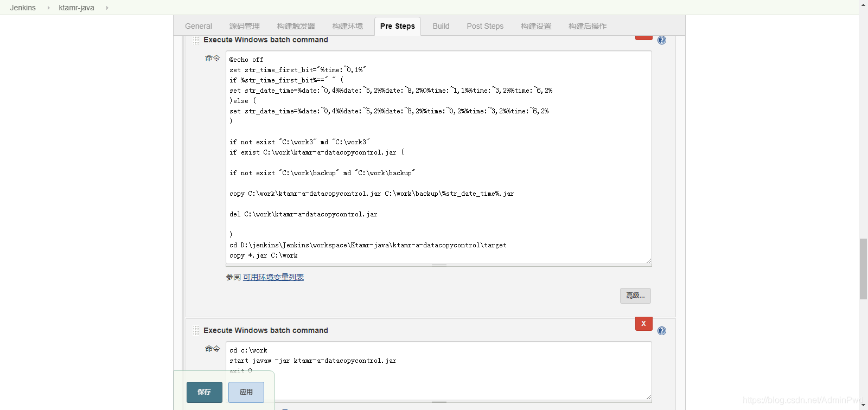
Task: Switch to the 构建后操作 tab
Action: coord(588,26)
